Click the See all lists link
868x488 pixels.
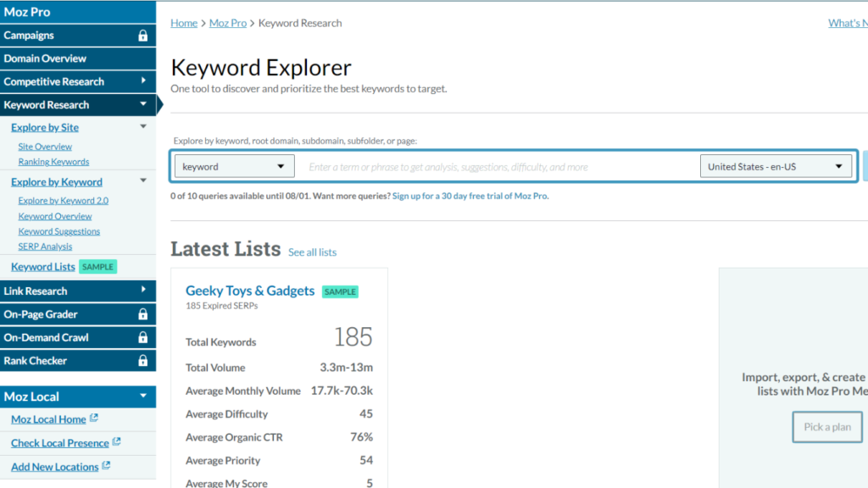tap(312, 252)
